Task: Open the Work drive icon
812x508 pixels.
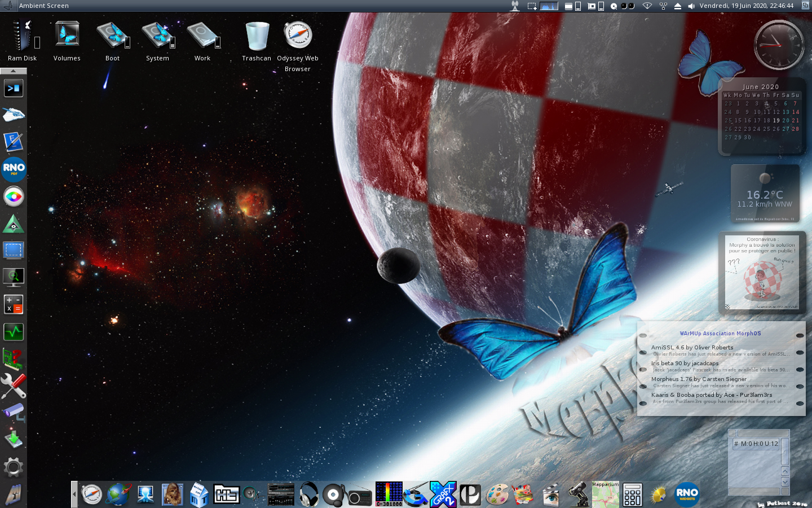Action: click(203, 35)
